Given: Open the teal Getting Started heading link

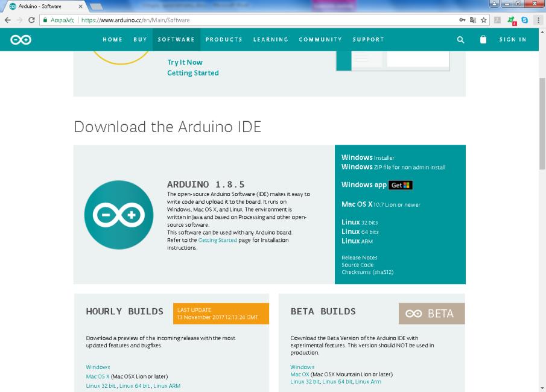Looking at the screenshot, I should (193, 73).
